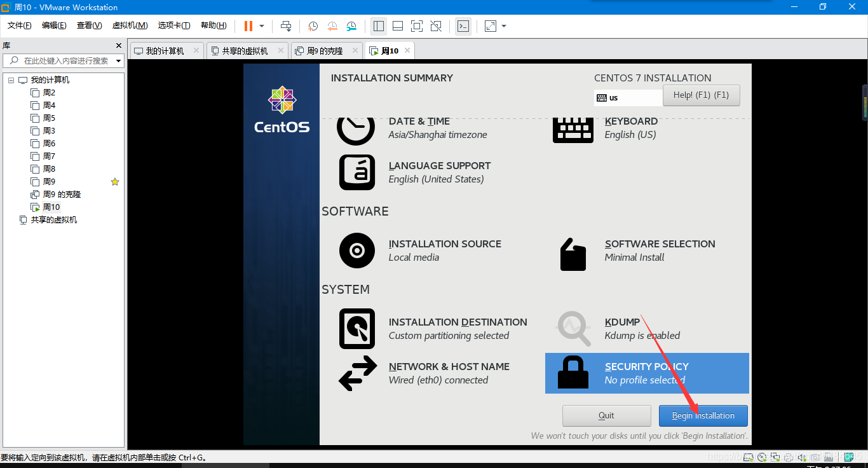Click the stretch guest display icon
The height and width of the screenshot is (468, 868).
[491, 26]
